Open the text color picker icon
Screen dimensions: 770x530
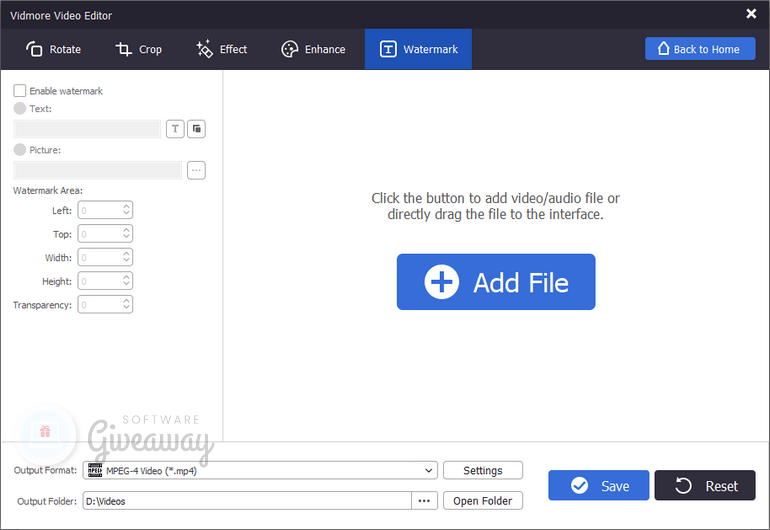click(196, 129)
